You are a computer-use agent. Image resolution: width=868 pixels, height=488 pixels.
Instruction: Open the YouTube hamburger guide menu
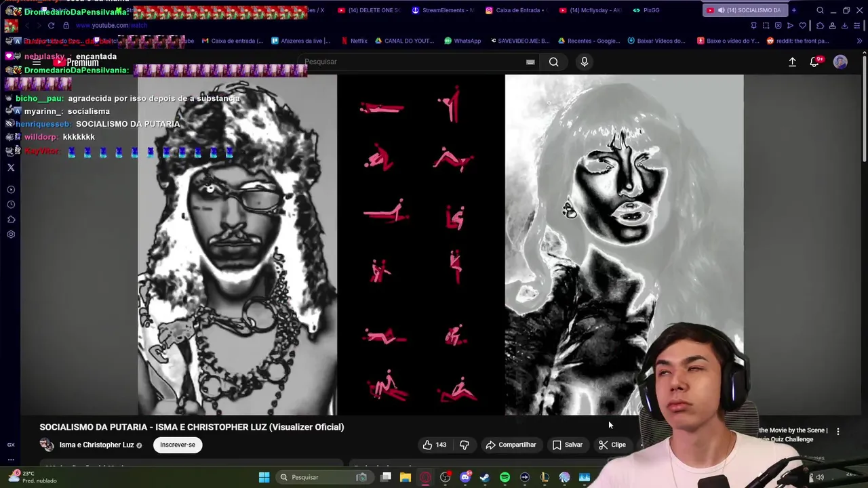coord(37,62)
